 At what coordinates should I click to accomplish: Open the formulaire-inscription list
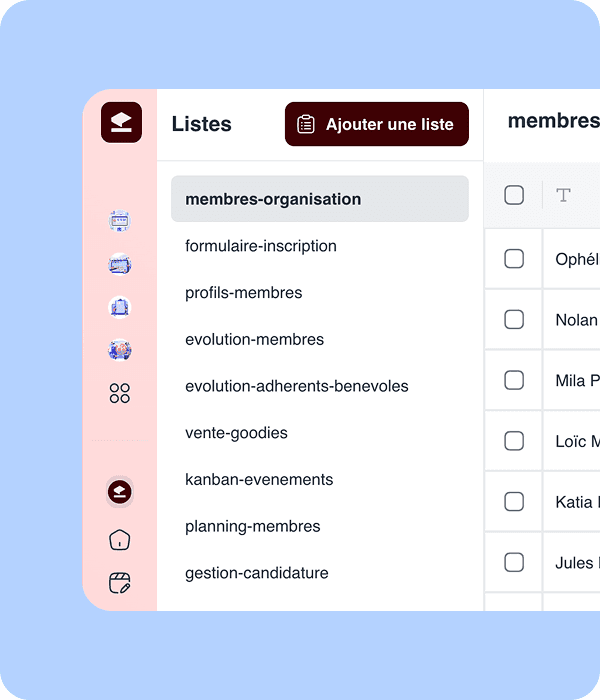click(x=261, y=246)
